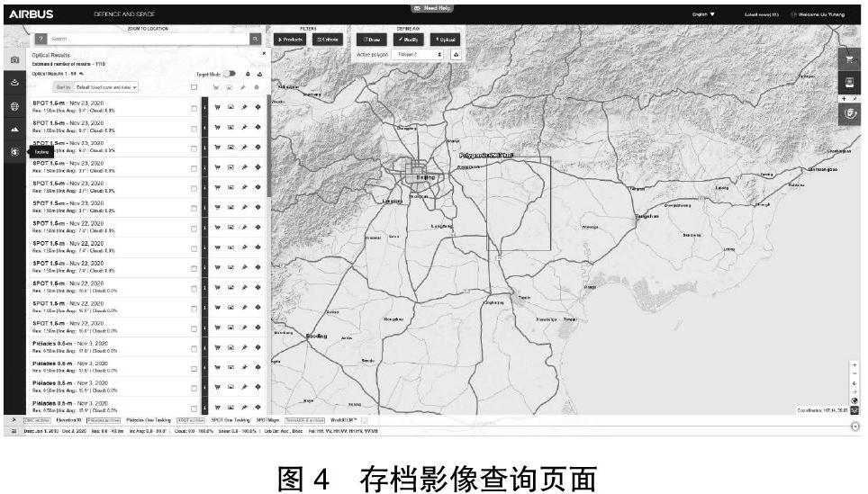Open the English language dropdown
Image resolution: width=868 pixels, height=494 pixels.
tap(703, 14)
